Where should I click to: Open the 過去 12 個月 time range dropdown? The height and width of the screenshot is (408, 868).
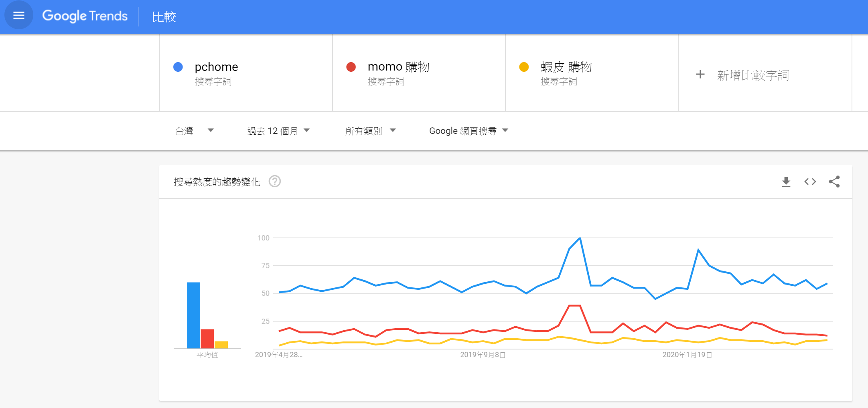pyautogui.click(x=278, y=131)
